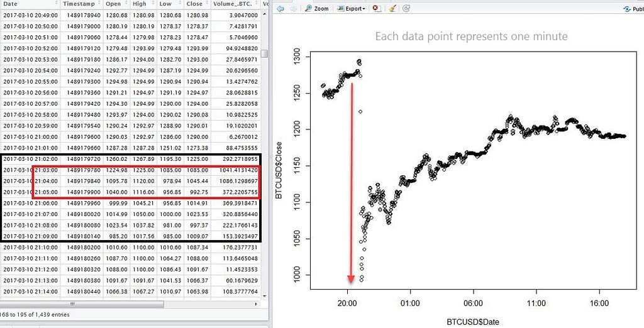Select the Open value 1286.17

tap(116, 60)
